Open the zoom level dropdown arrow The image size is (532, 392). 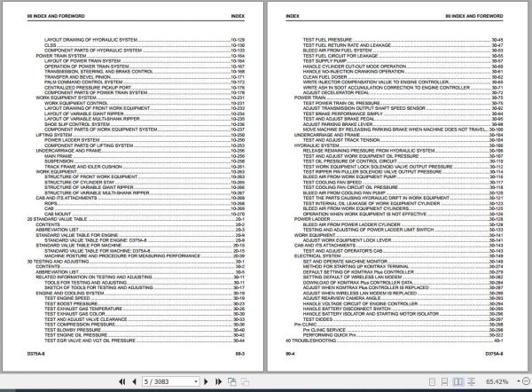point(519,381)
